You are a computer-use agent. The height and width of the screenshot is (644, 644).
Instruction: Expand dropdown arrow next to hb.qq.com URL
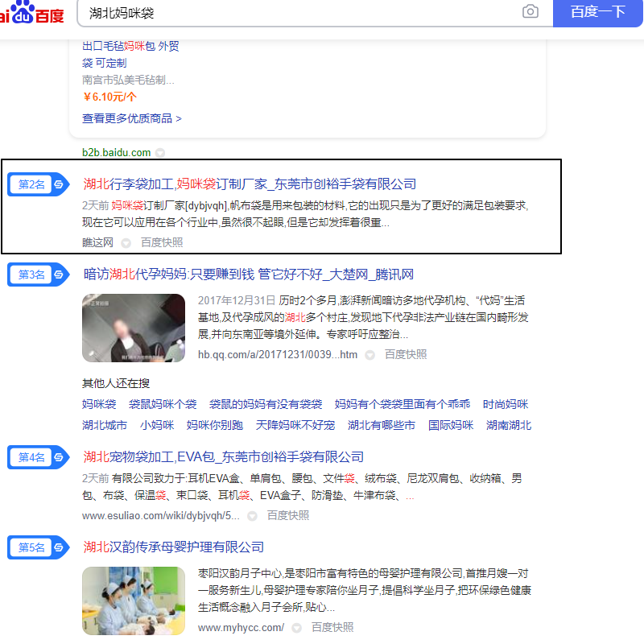point(370,355)
